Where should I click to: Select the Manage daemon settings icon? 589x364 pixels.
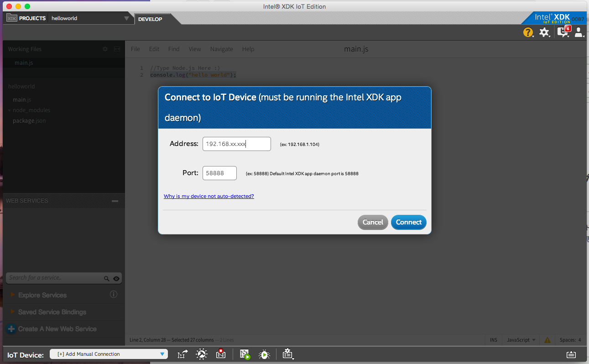click(201, 354)
